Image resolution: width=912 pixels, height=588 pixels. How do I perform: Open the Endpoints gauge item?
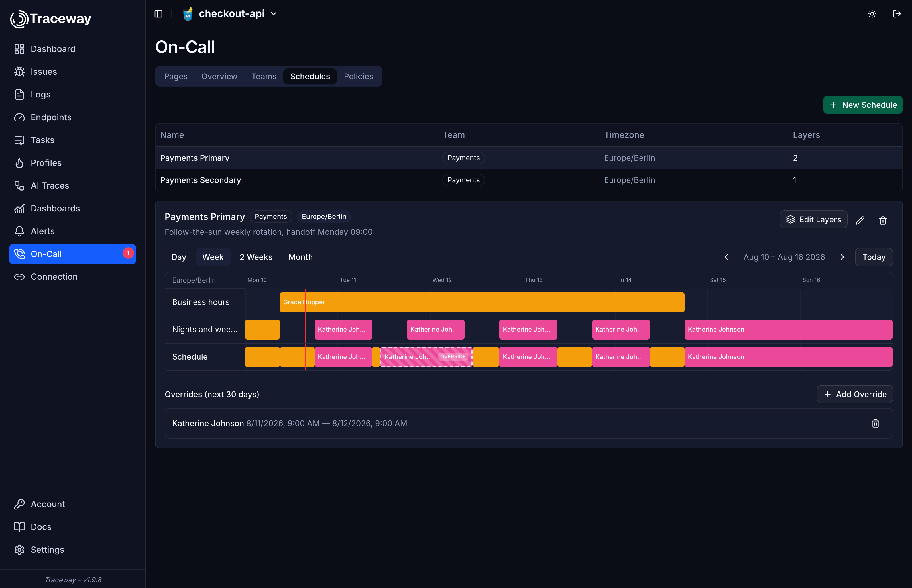73,117
